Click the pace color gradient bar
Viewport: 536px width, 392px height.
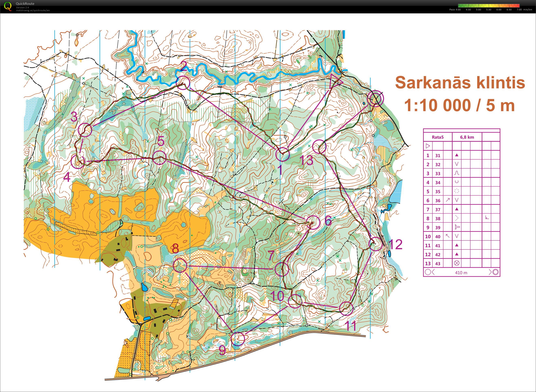tap(489, 5)
